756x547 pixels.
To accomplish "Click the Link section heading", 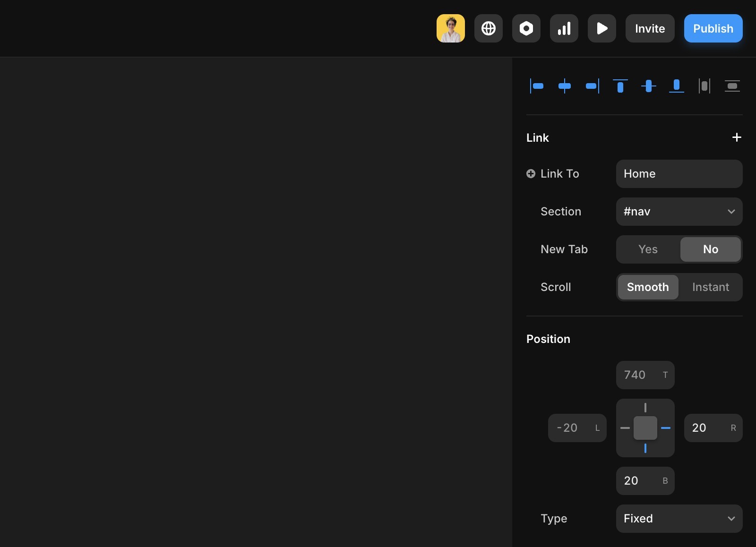I will coord(538,137).
